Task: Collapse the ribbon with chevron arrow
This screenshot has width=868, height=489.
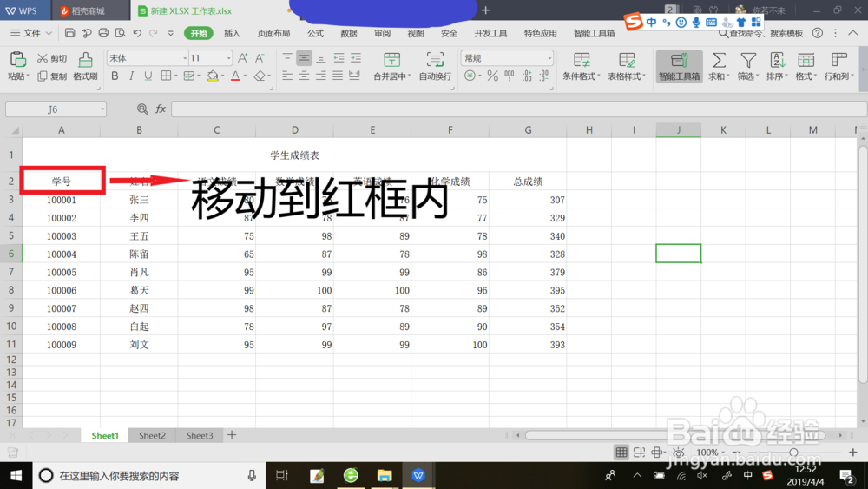Action: pyautogui.click(x=853, y=33)
